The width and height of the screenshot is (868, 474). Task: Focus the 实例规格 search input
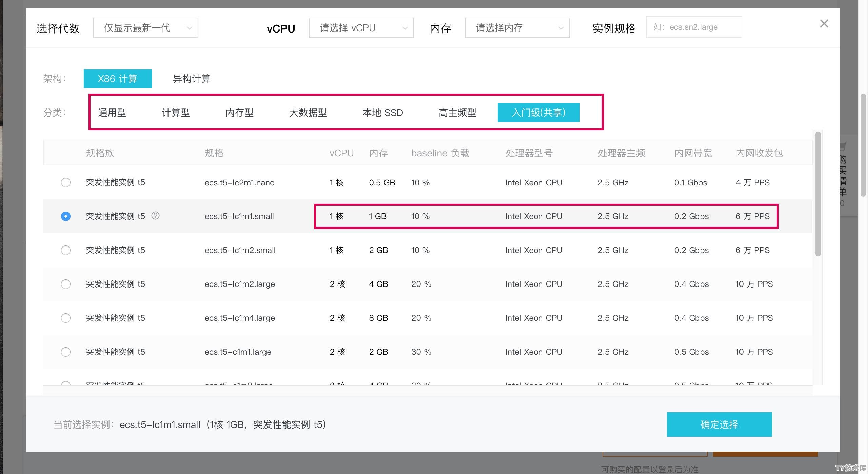(x=694, y=27)
